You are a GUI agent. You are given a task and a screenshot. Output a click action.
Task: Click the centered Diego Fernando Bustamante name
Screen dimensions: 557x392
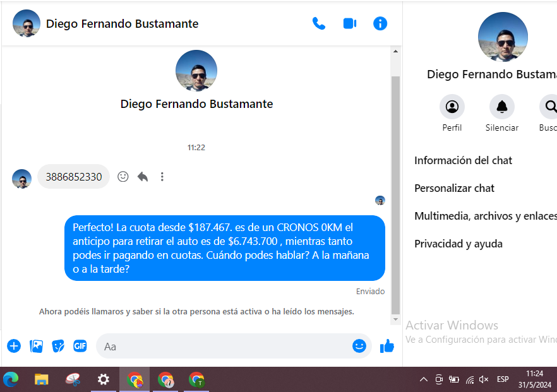point(196,104)
